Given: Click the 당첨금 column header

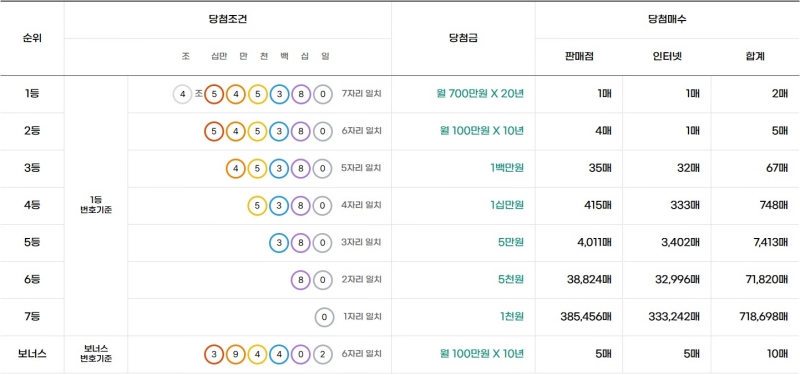Looking at the screenshot, I should 463,38.
